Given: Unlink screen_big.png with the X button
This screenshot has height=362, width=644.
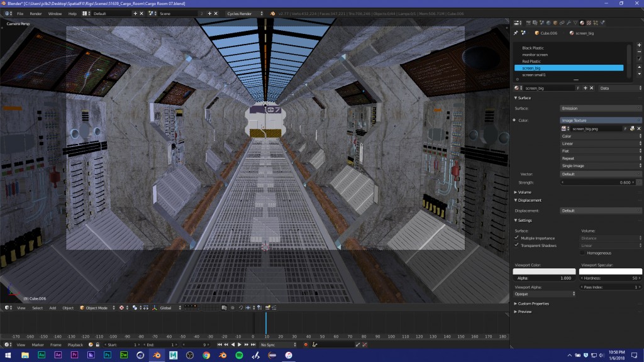Looking at the screenshot, I should (x=638, y=128).
